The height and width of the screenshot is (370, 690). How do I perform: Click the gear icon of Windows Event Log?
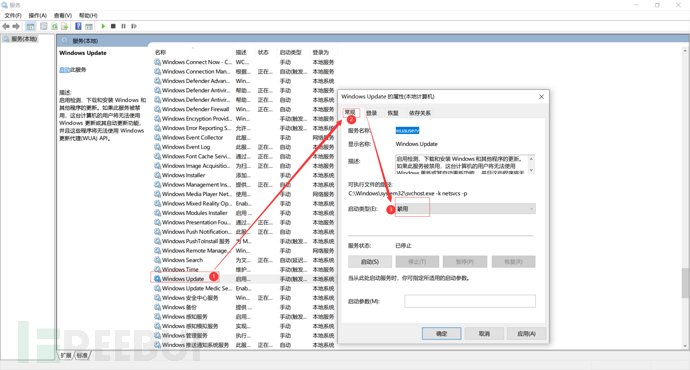(x=157, y=147)
